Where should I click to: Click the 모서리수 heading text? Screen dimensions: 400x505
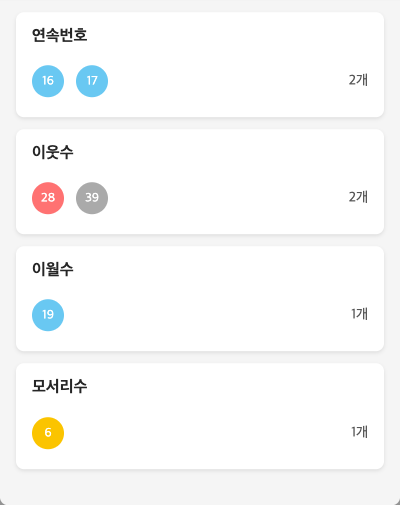coord(60,386)
